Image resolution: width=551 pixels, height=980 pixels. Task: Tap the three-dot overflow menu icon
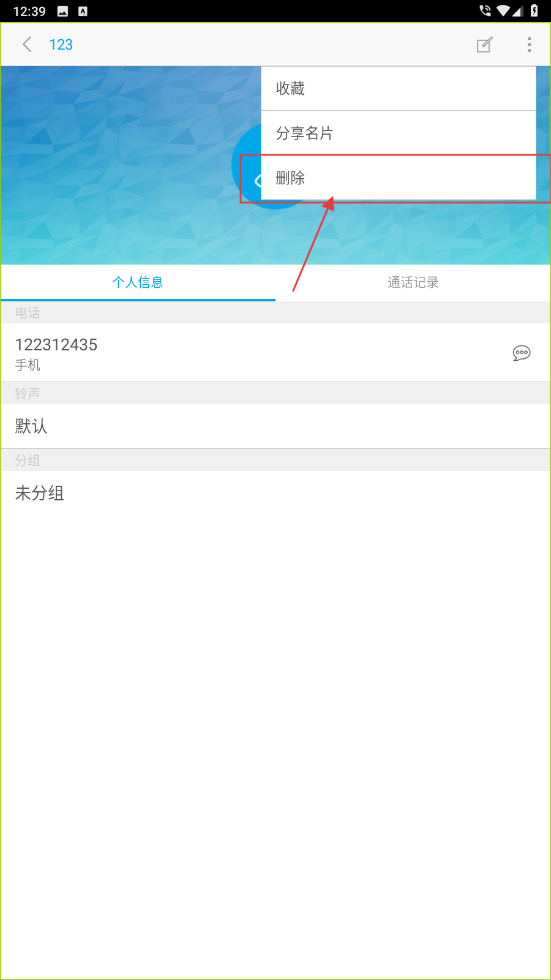(x=529, y=44)
